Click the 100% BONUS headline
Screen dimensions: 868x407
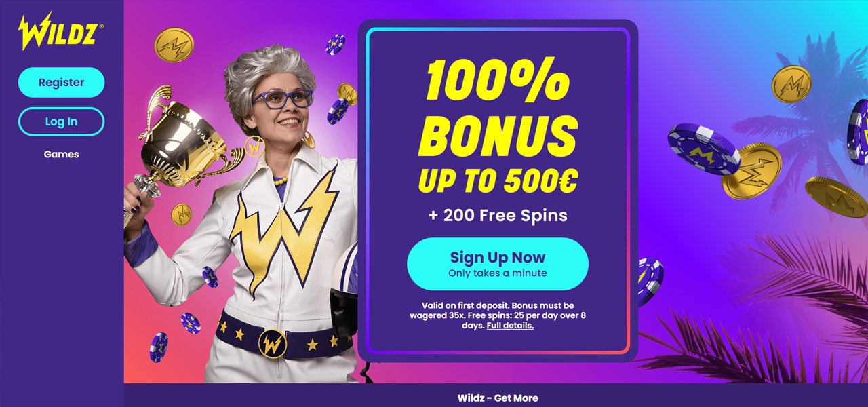(x=498, y=107)
